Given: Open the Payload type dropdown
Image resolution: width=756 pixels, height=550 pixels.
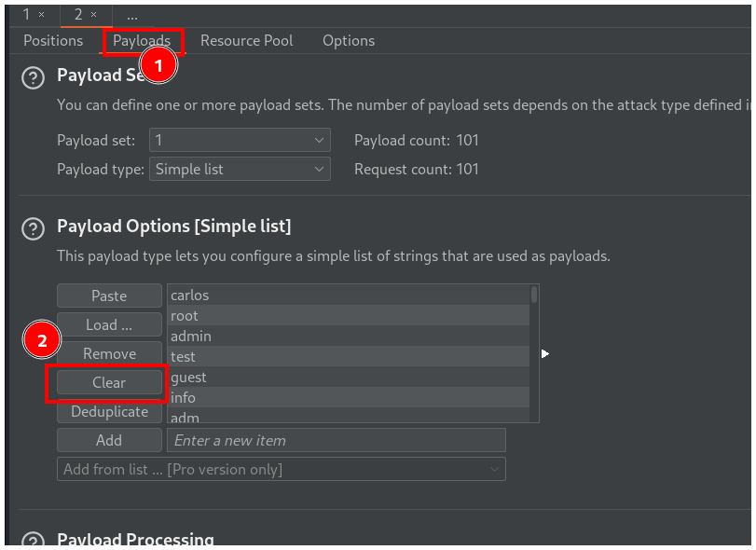Looking at the screenshot, I should (x=240, y=170).
